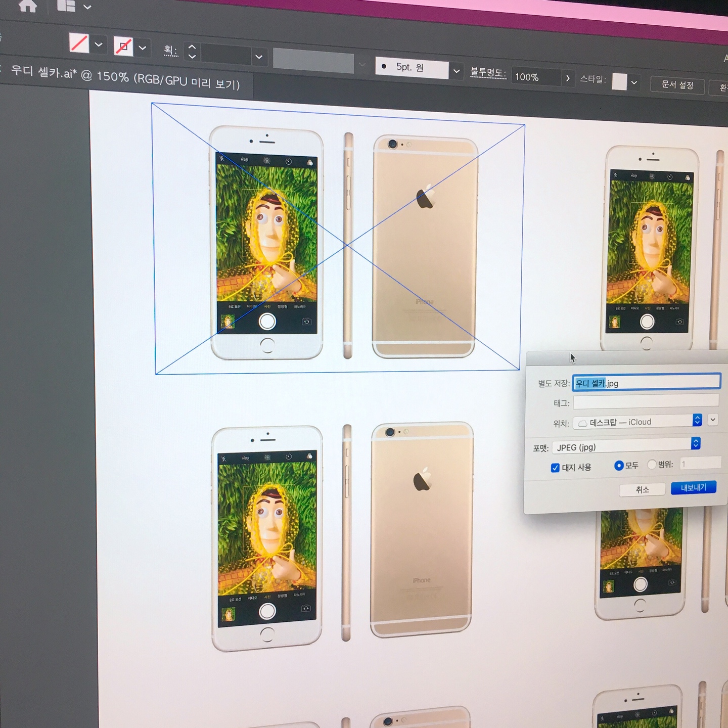The width and height of the screenshot is (728, 728).
Task: Click the 100% opacity field
Action: coord(536,77)
